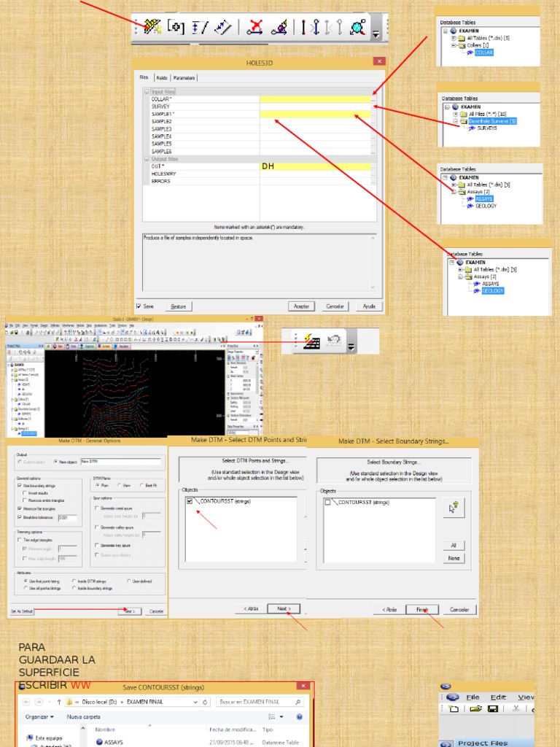
Task: Click the purple cone drillhole toolbar icon
Action: click(279, 28)
